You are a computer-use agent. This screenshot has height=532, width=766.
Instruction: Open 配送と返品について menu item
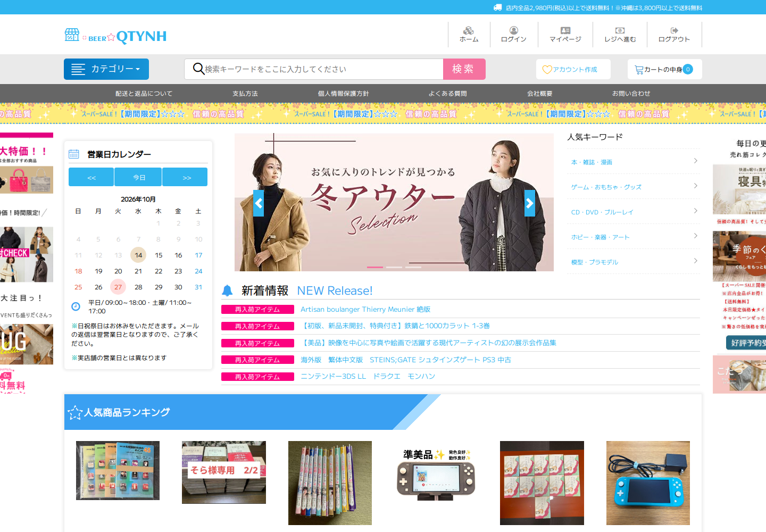pos(144,94)
